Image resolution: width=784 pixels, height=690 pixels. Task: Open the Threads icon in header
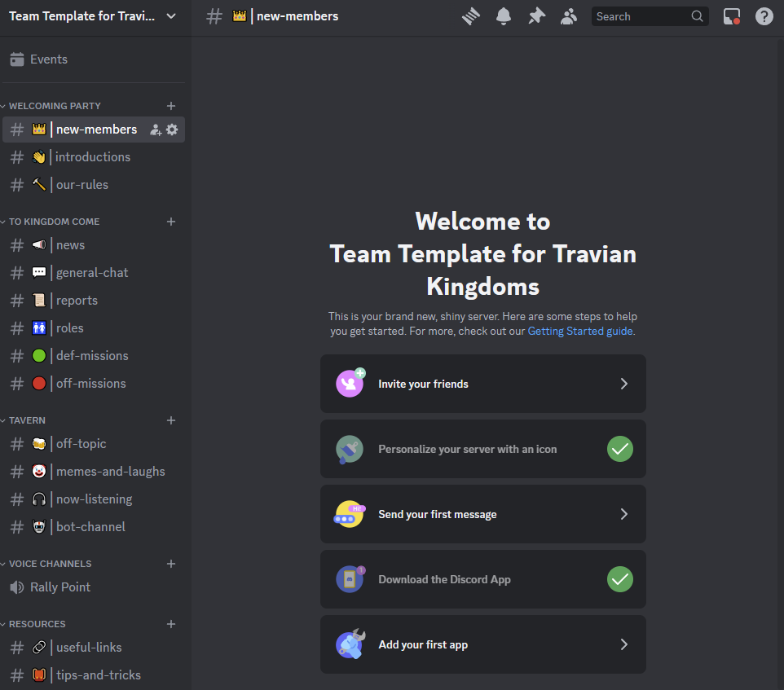[471, 16]
